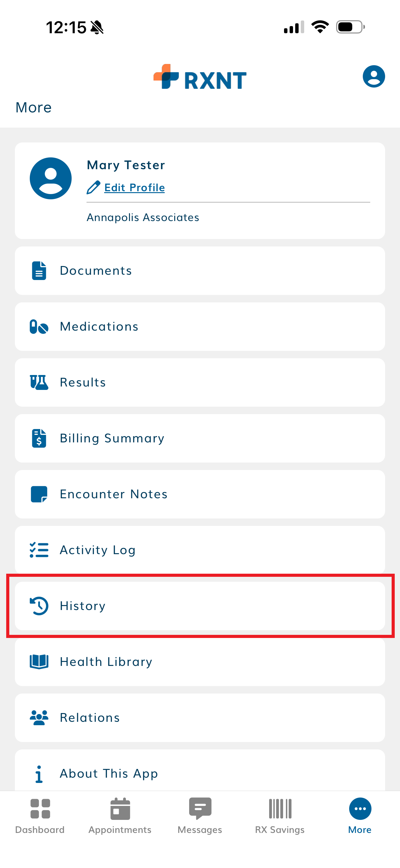Open the Relations menu item

coord(200,718)
